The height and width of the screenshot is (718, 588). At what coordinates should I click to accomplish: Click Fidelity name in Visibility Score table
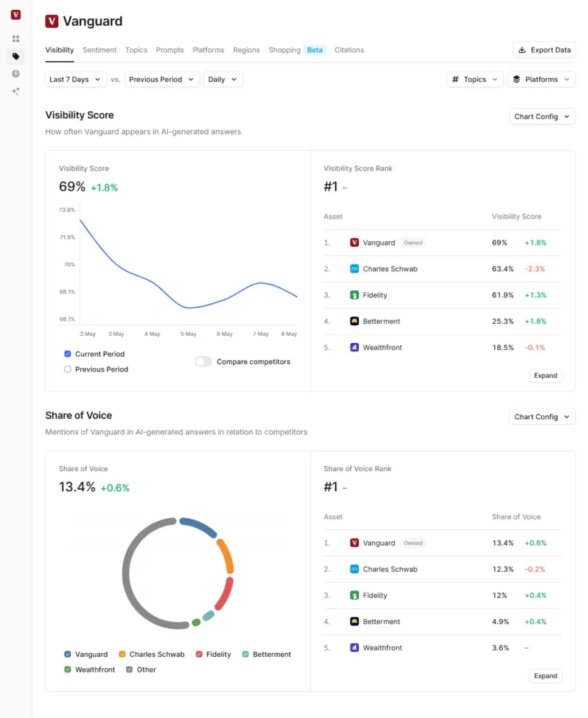(x=375, y=295)
